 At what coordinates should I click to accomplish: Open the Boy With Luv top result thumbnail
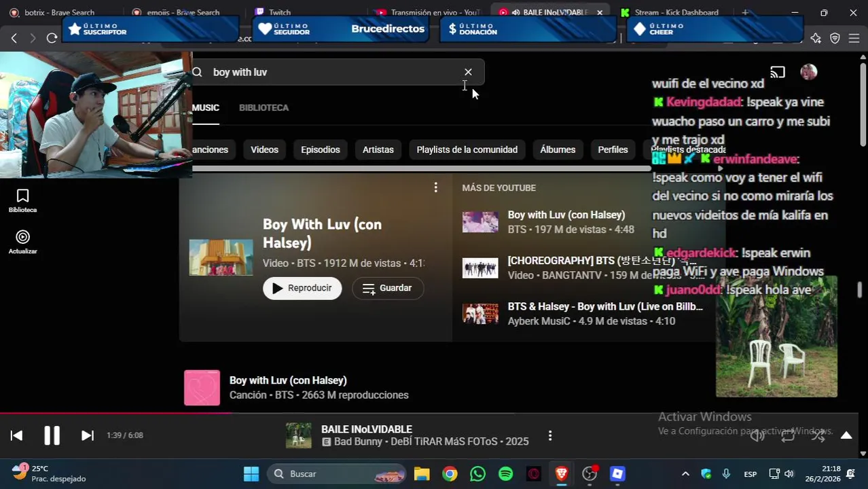point(221,257)
